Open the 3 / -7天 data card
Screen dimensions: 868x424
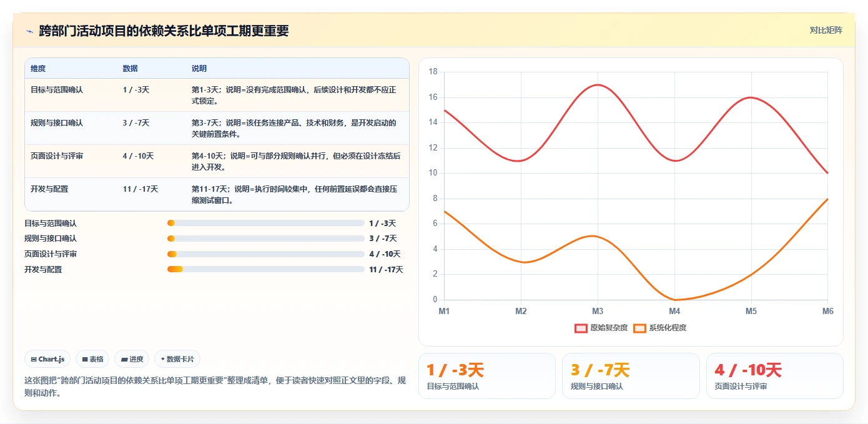point(631,376)
